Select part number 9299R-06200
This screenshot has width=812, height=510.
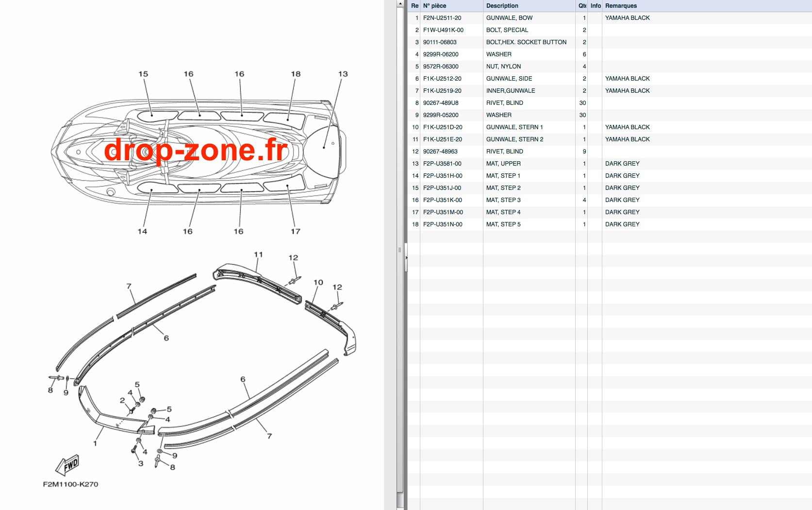[x=441, y=54]
